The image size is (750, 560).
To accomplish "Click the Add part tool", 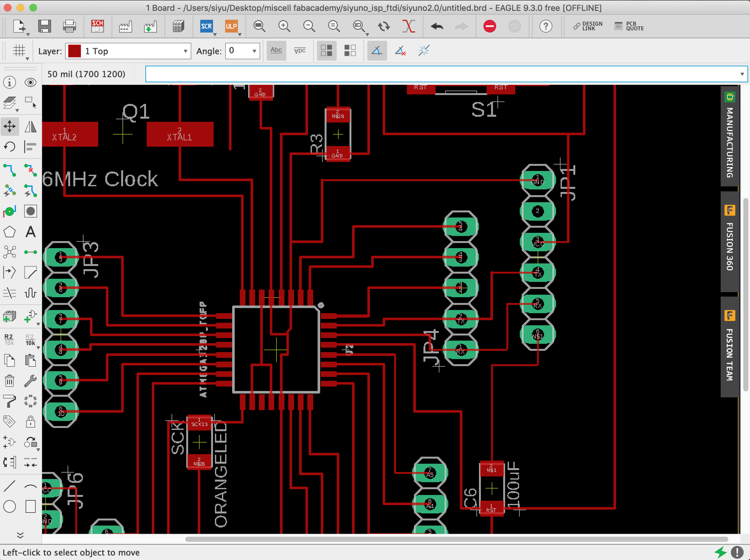I will (x=10, y=317).
